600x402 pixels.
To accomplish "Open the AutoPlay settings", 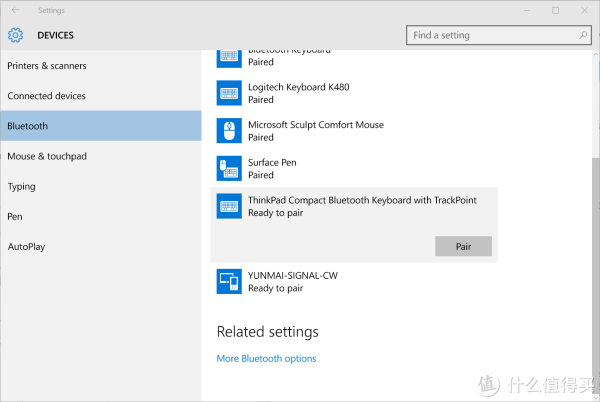I will click(101, 247).
